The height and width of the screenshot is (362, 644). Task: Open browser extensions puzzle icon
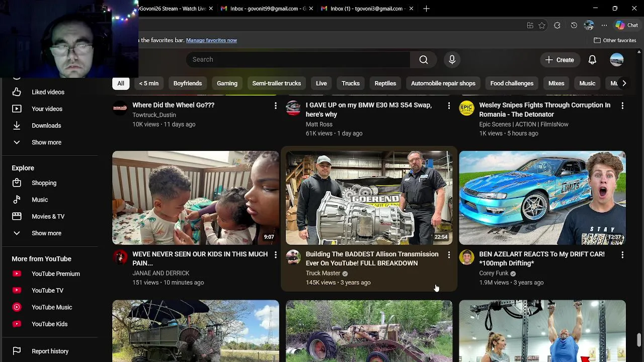(557, 25)
